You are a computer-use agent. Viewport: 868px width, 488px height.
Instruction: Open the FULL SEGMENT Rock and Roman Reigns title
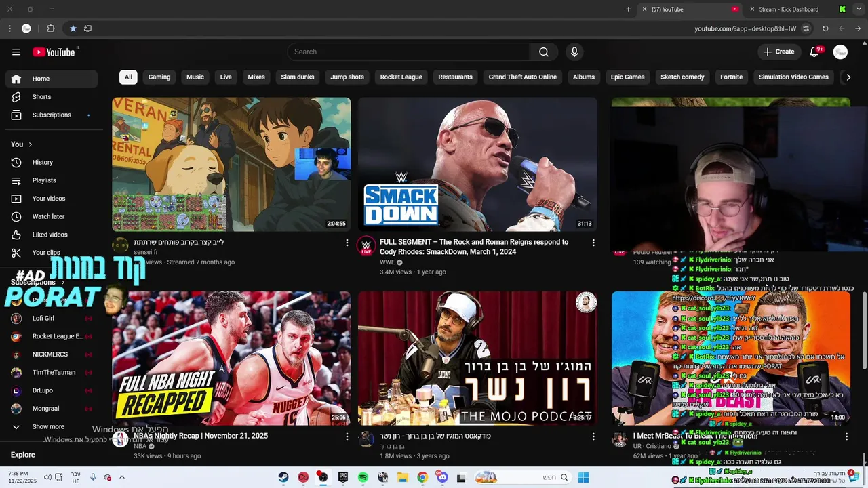click(x=474, y=247)
